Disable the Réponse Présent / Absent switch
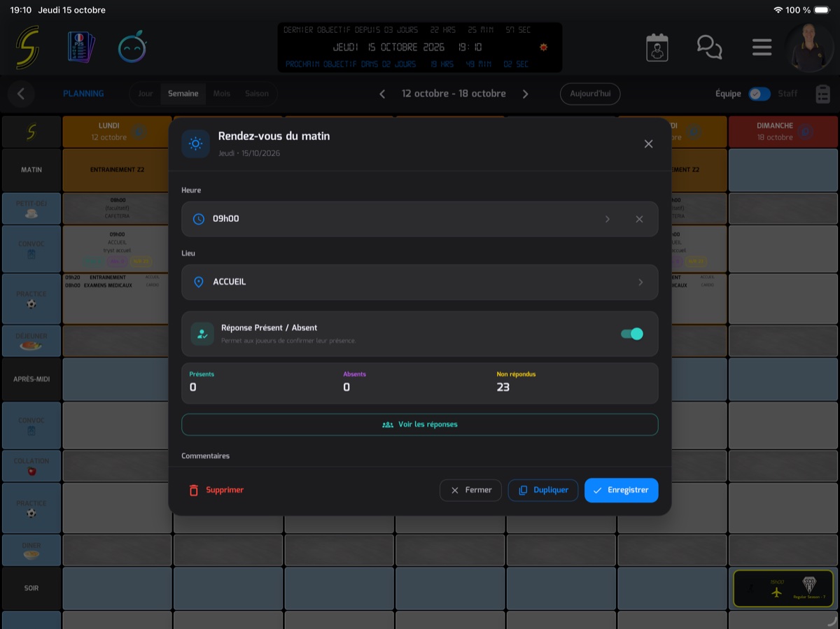The height and width of the screenshot is (629, 840). (631, 334)
